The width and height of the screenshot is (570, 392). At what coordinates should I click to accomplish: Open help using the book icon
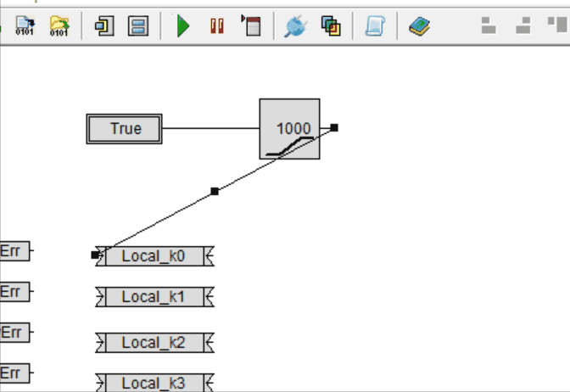[420, 26]
